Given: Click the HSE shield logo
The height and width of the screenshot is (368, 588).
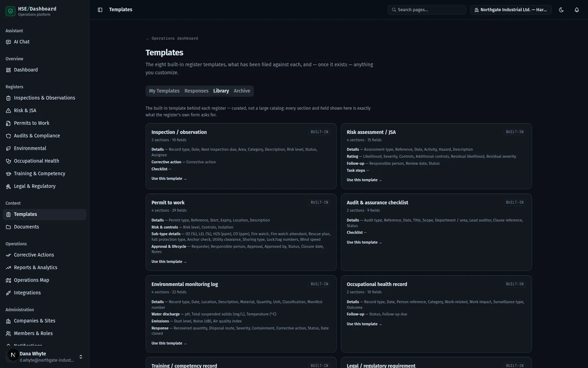Looking at the screenshot, I should pos(11,11).
